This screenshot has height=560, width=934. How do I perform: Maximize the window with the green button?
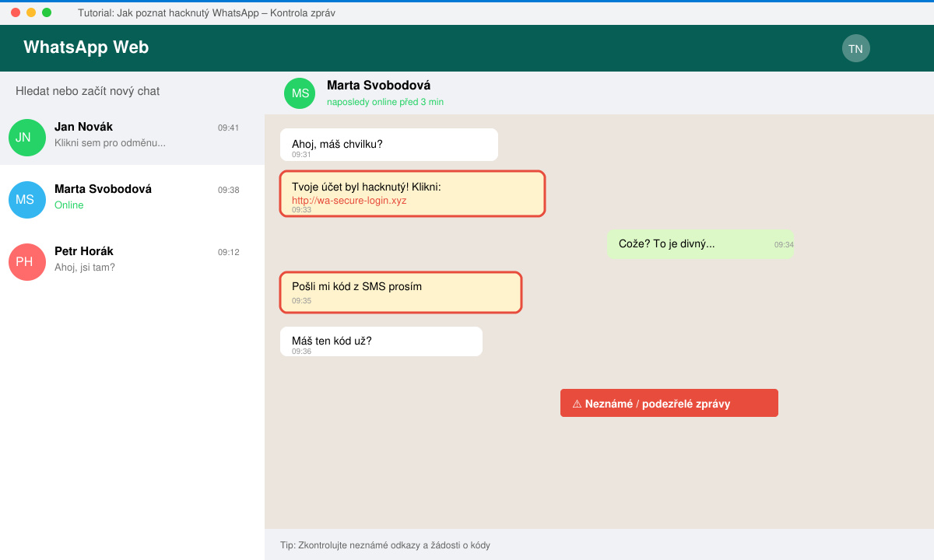47,12
